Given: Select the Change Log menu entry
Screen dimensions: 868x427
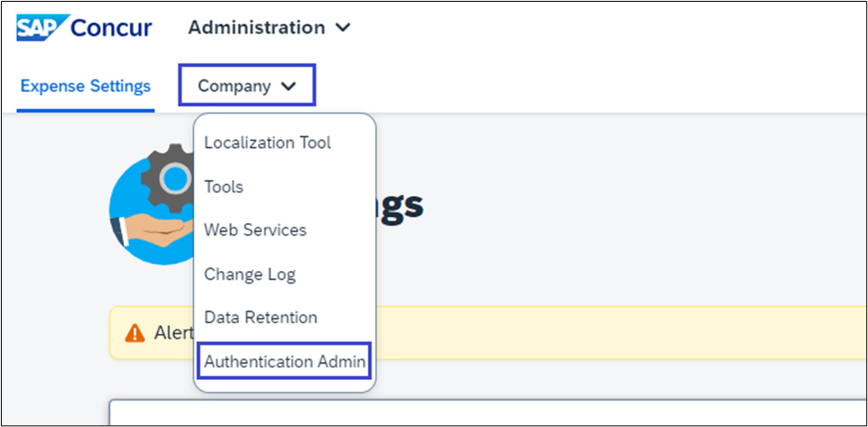Looking at the screenshot, I should point(250,275).
